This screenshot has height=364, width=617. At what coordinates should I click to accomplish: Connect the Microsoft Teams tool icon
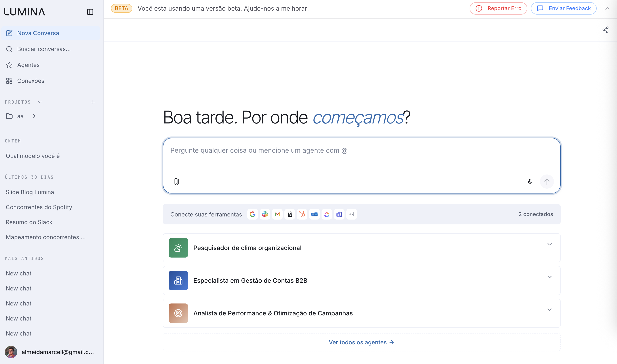pos(339,214)
